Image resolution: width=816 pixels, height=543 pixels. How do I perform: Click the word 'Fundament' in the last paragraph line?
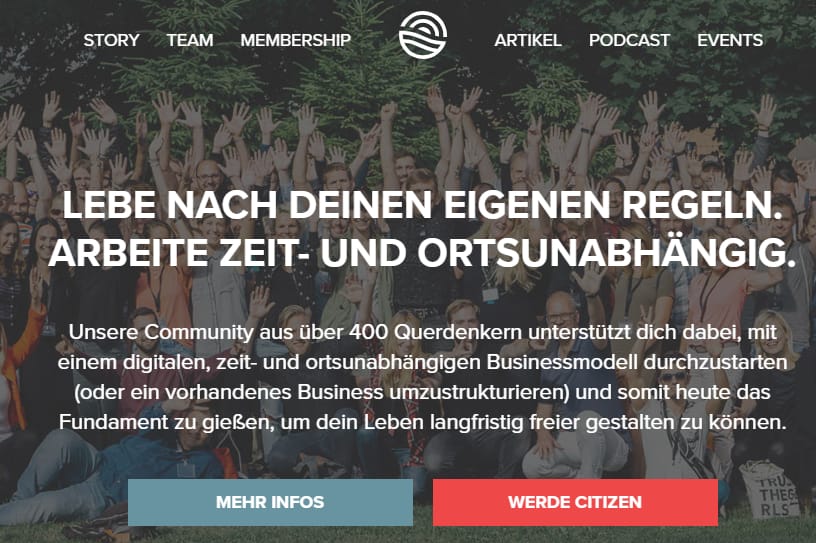[x=113, y=422]
